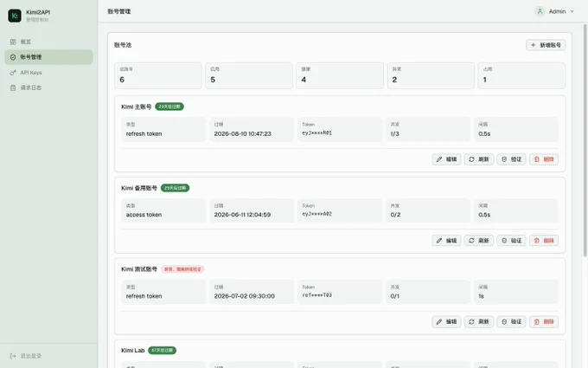
Task: Go to API Keys in the sidebar
Action: 48,73
